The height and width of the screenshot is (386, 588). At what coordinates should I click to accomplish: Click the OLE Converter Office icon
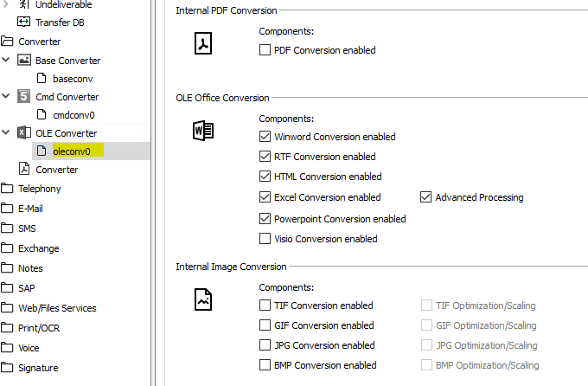24,132
